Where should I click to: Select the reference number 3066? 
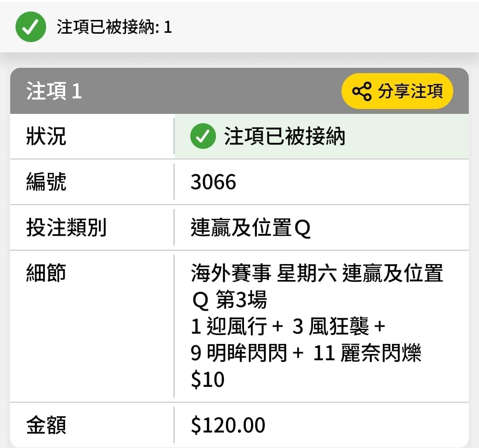coord(213,182)
